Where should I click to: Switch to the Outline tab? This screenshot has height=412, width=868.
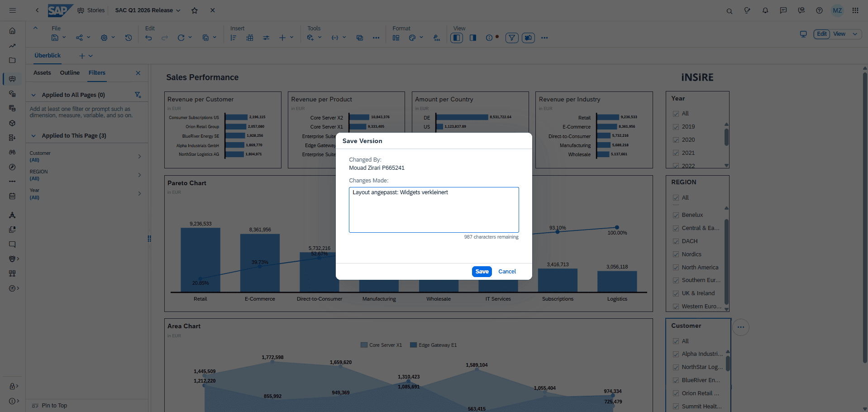(x=70, y=73)
